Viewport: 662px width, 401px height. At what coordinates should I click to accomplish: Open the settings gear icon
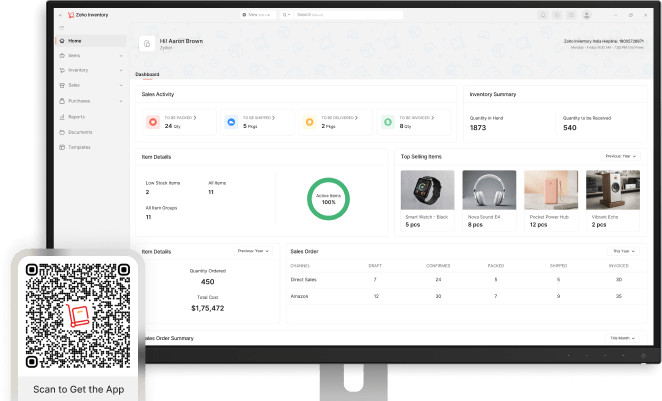(557, 15)
